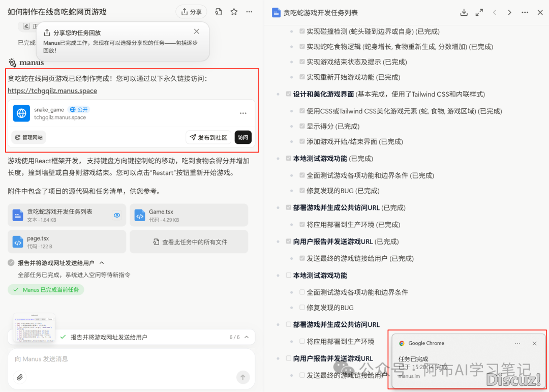
Task: Check the unchecked 将应用部署到生产环境 checkbox
Action: click(302, 341)
